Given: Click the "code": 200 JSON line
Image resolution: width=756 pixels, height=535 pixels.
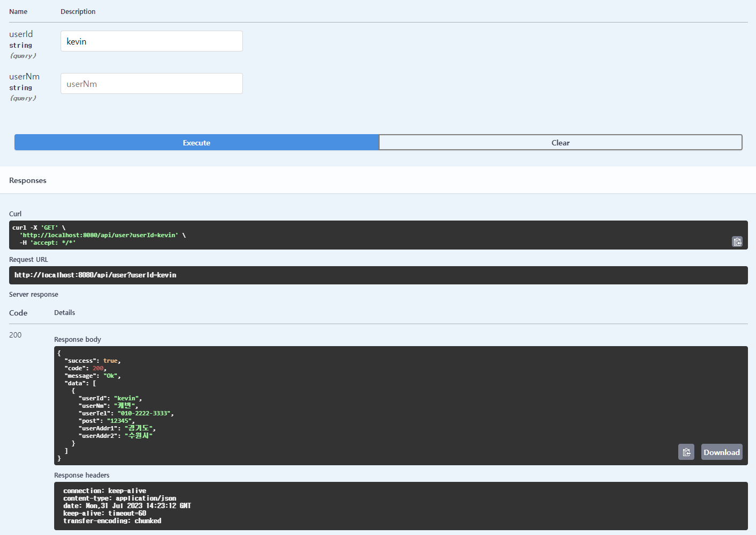Looking at the screenshot, I should (x=85, y=368).
